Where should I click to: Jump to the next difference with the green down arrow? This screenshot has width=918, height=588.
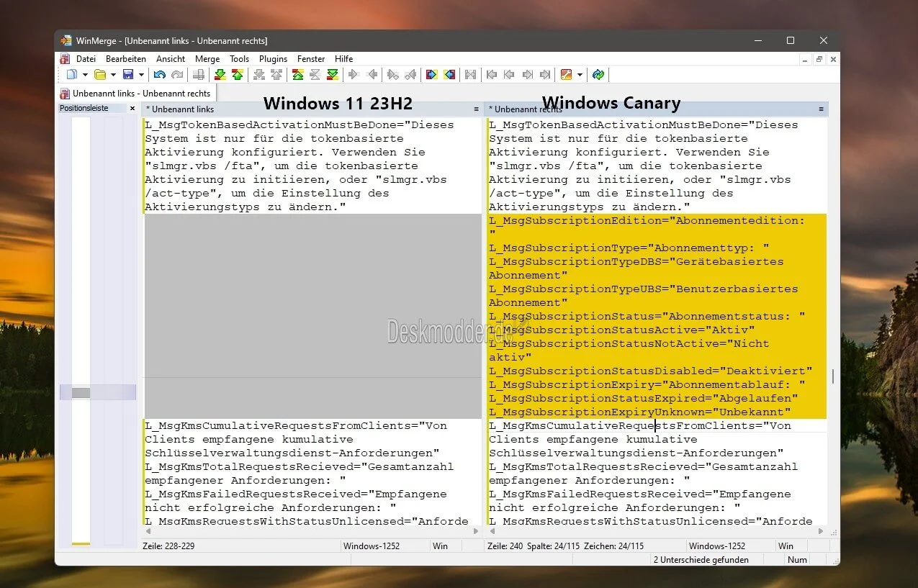coord(220,74)
